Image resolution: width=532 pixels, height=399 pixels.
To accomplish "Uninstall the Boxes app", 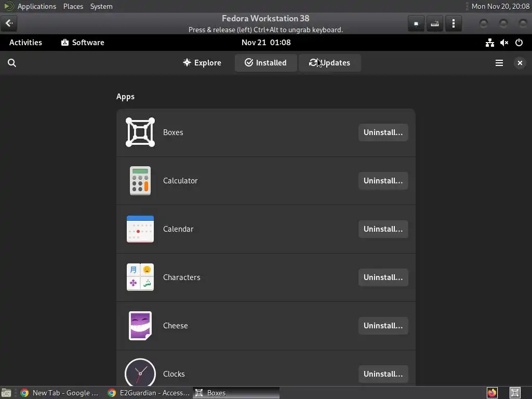I will [x=383, y=132].
